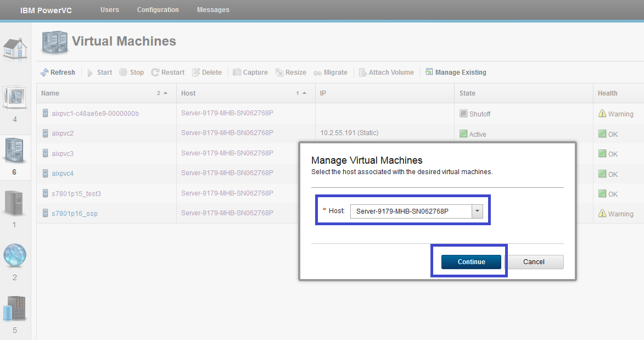The image size is (644, 340).
Task: Click the Continue button
Action: [x=471, y=262]
